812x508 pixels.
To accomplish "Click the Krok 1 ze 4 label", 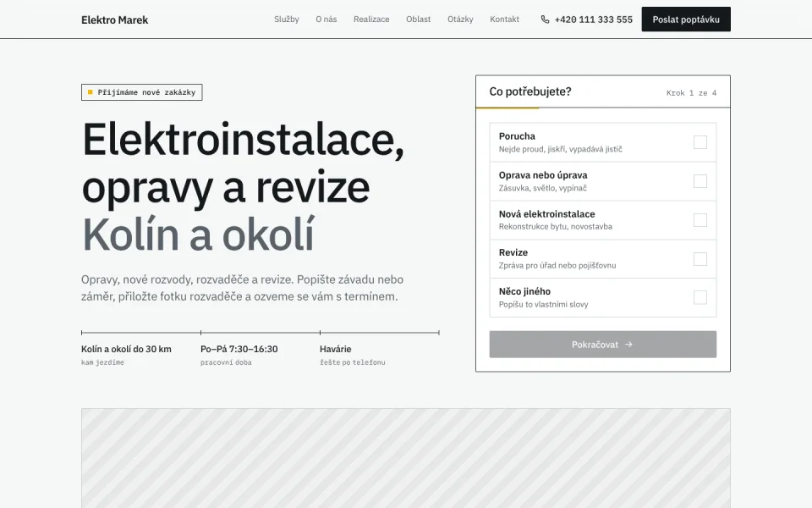I will 691,93.
